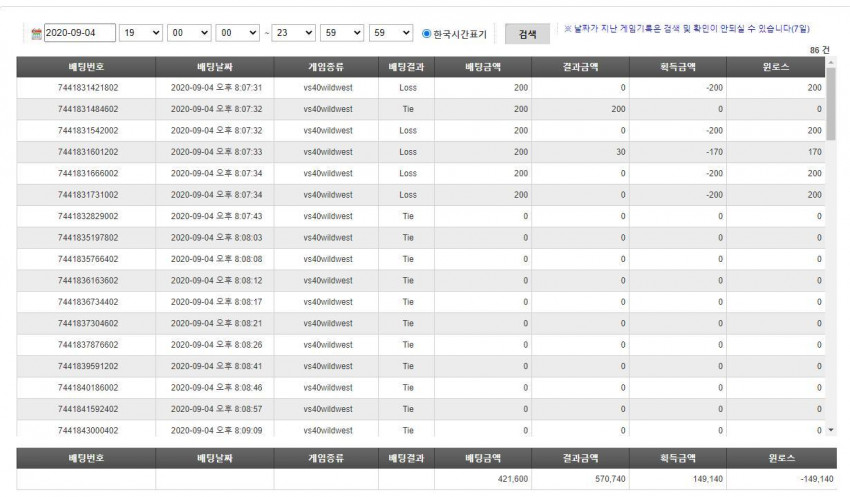The image size is (850, 497).
Task: Click the 배팅날짜 column header
Action: click(x=215, y=67)
